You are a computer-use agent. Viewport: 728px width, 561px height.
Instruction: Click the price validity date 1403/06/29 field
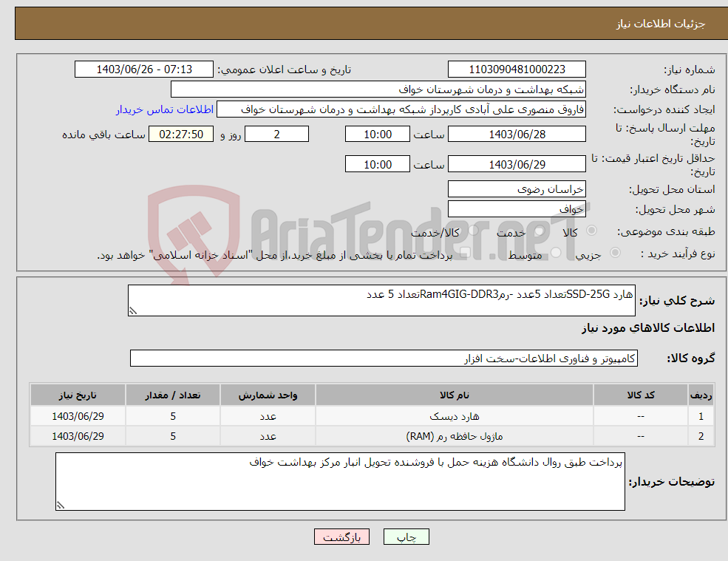pos(517,164)
